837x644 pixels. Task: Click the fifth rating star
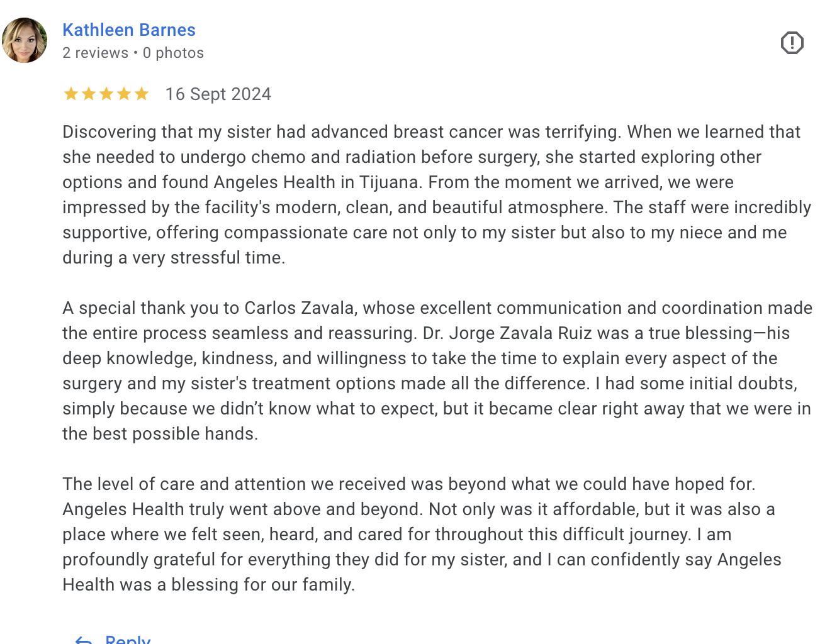(x=142, y=94)
